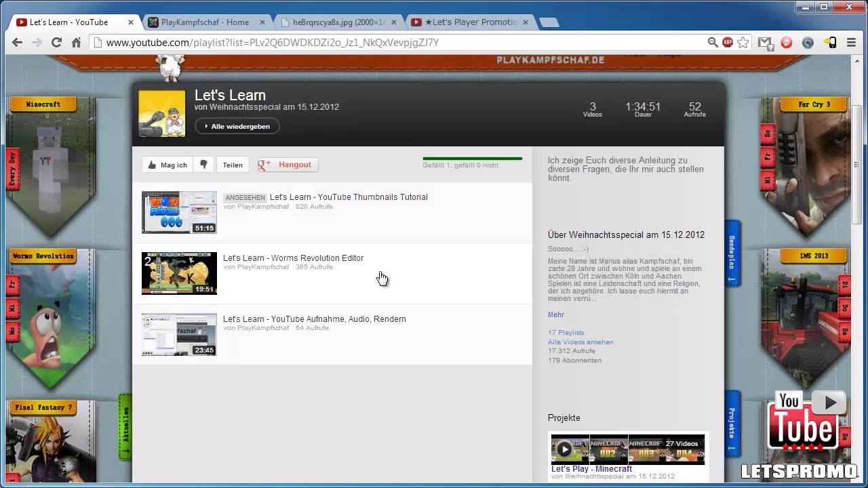The image size is (868, 488).
Task: Open the browser home page icon
Action: pos(76,42)
